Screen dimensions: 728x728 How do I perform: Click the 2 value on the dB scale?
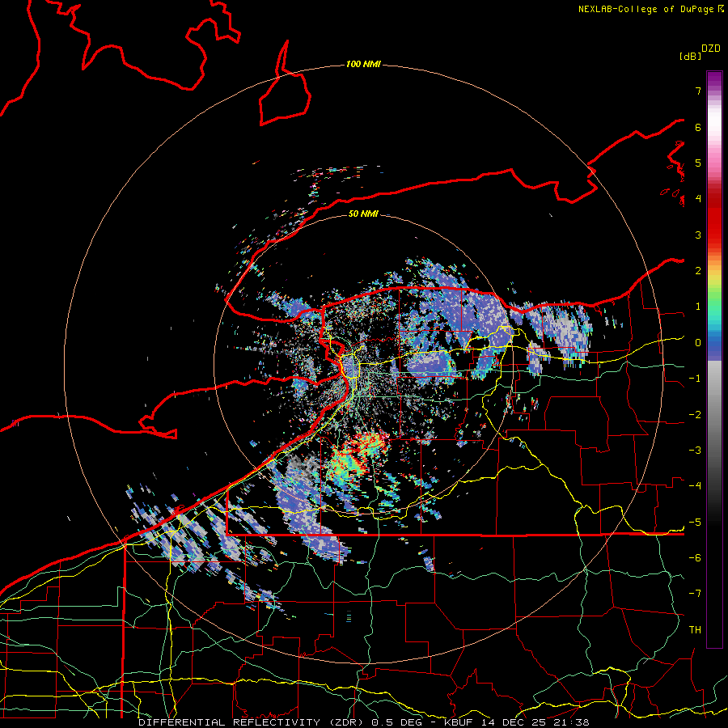[x=698, y=271]
